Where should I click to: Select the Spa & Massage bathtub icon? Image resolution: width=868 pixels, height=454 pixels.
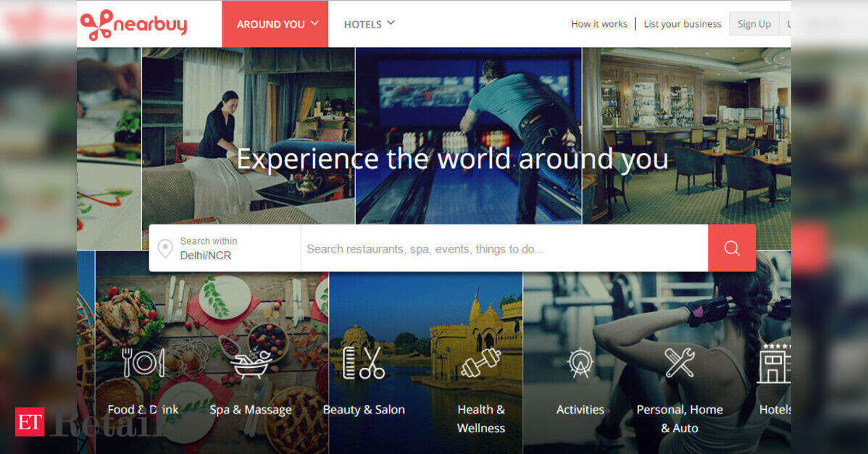pyautogui.click(x=251, y=363)
